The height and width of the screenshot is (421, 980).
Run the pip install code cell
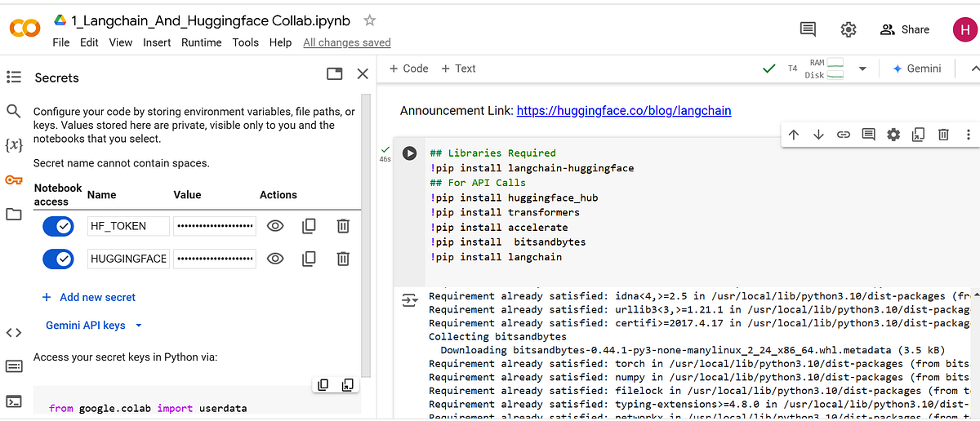410,153
